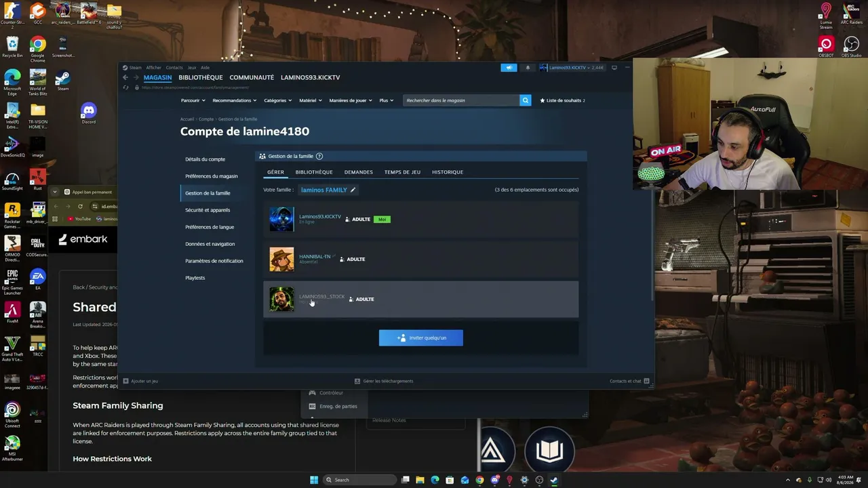Click LAMINOS93_STOCK member avatar

[281, 299]
